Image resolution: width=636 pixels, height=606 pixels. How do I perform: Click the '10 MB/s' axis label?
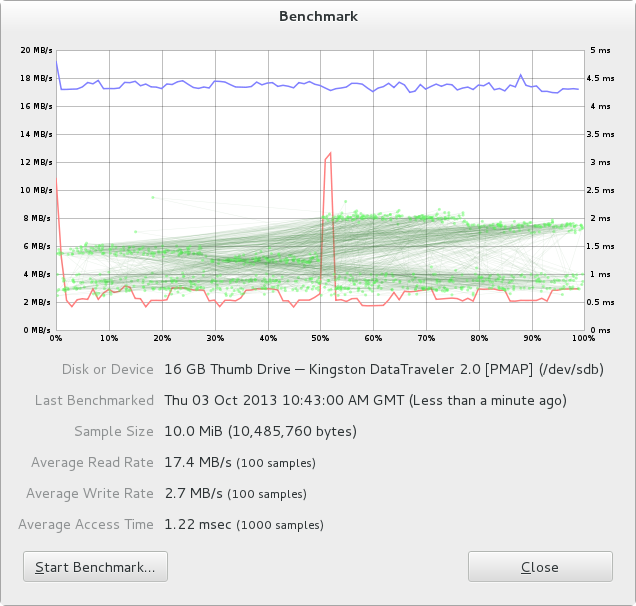coord(37,190)
